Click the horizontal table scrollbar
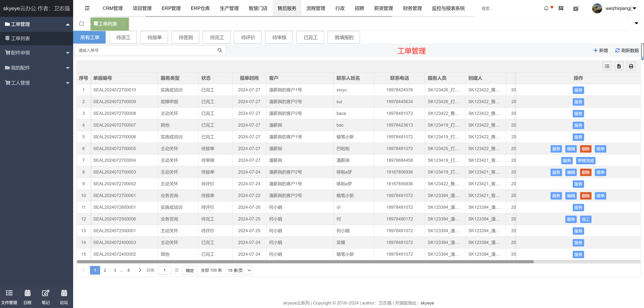This screenshot has height=308, width=644. (305, 262)
